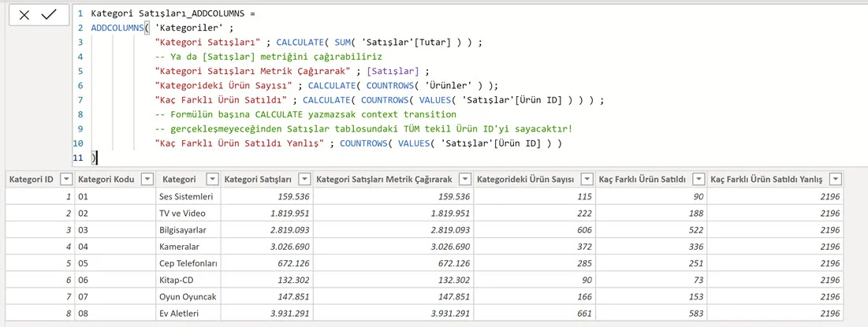868x327 pixels.
Task: Expand the Kategori column filter arrow
Action: click(212, 180)
